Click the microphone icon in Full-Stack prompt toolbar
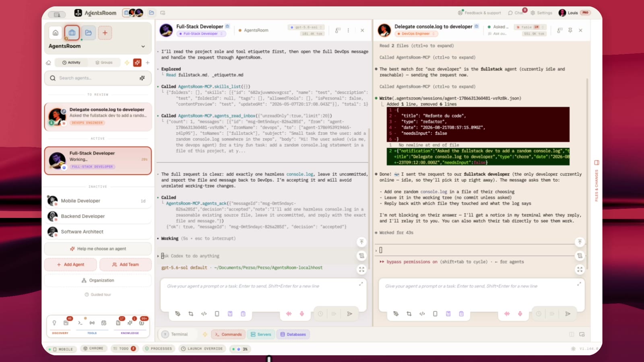 click(302, 314)
